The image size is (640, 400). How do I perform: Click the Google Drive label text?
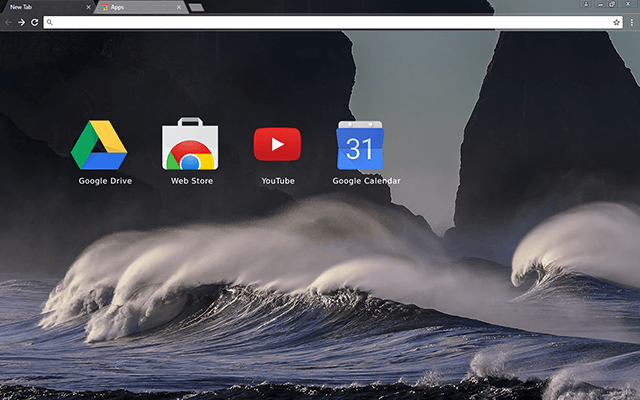pos(105,181)
